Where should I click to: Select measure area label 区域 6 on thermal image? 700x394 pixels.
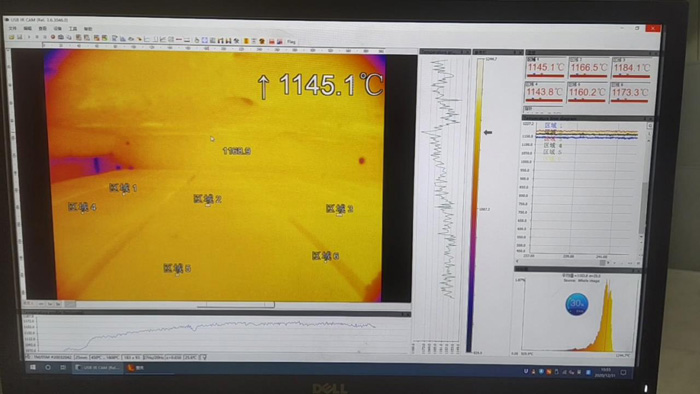click(x=325, y=256)
